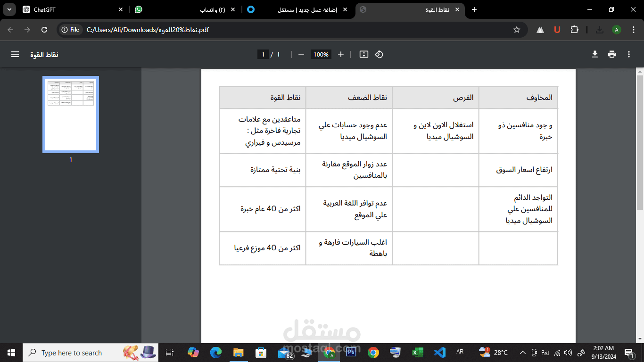644x362 pixels.
Task: Zoom in the PDF with plus
Action: [x=341, y=54]
